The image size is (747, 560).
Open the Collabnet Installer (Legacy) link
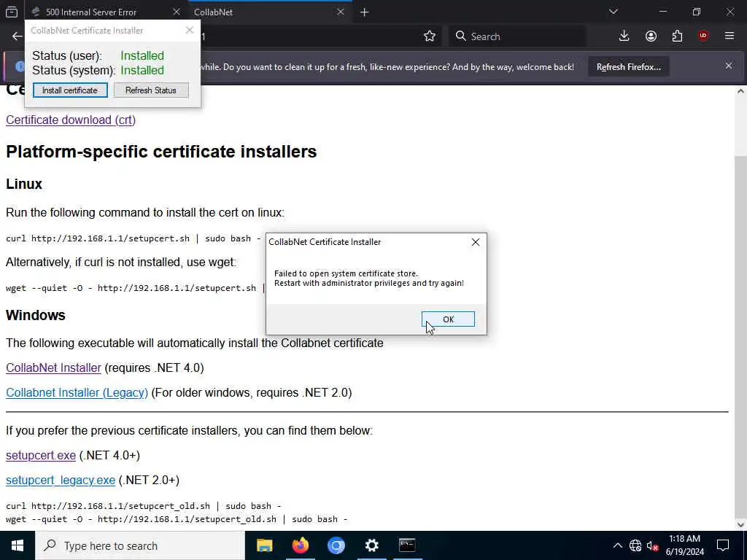77,392
